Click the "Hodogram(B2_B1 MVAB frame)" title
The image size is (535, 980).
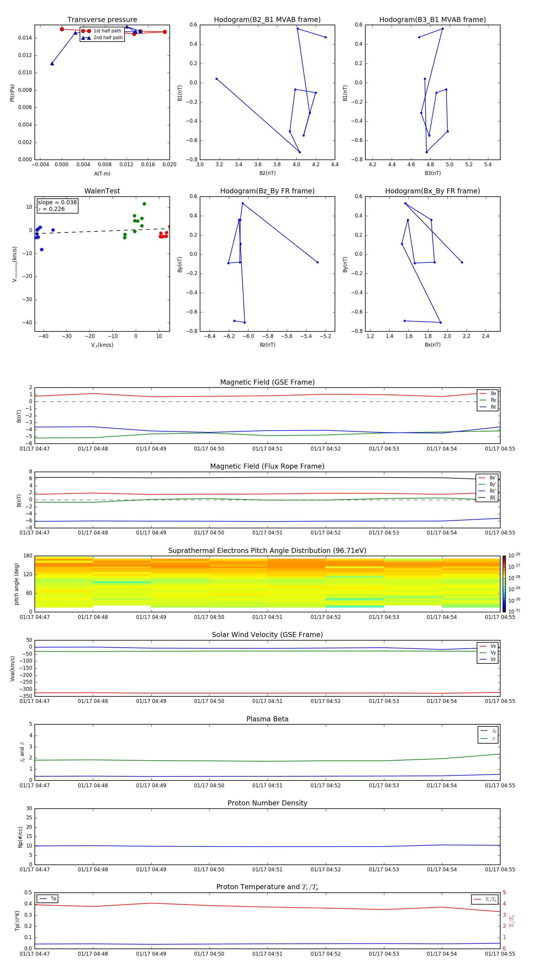(267, 20)
